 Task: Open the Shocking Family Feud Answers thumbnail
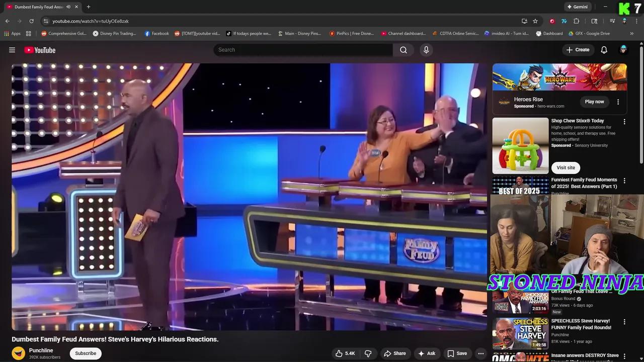(x=520, y=301)
